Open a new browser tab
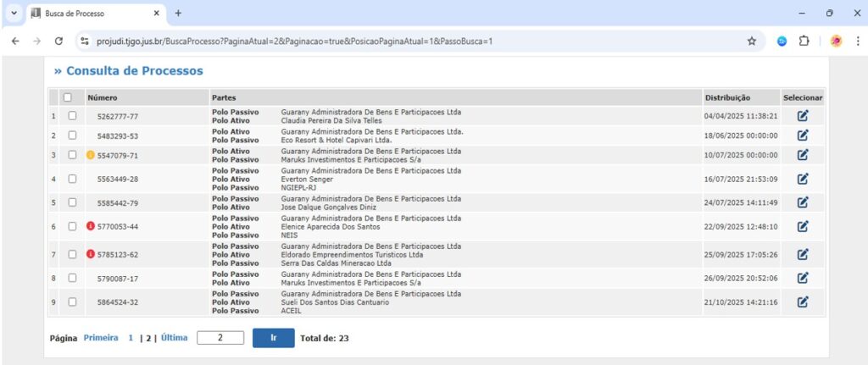Screen dimensions: 868x365 [178, 14]
